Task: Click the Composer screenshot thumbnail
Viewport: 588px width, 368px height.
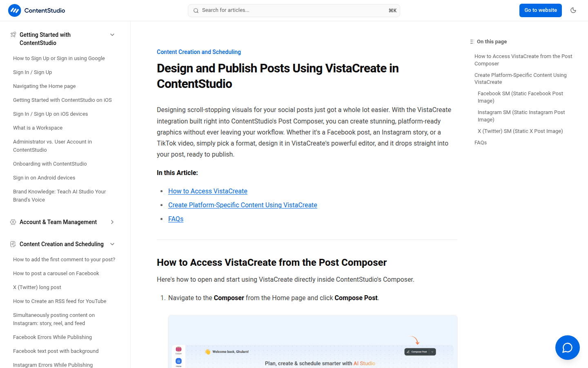Action: [x=313, y=341]
